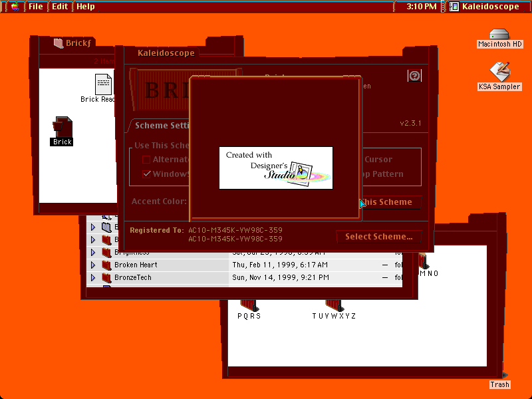This screenshot has width=532, height=399.
Task: Select the BronzeTech folder icon
Action: pos(106,277)
